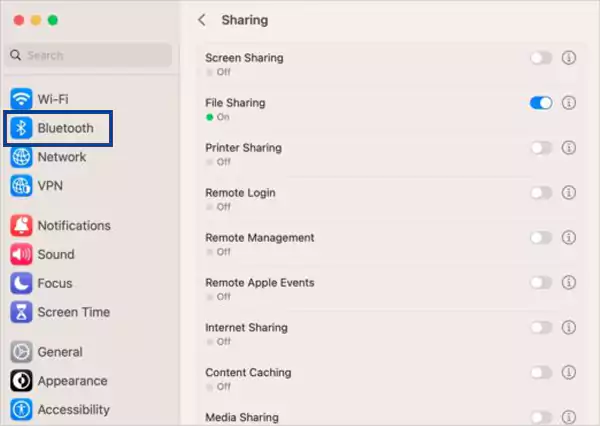Click the Network globe icon
Viewport: 600px width, 426px height.
[x=21, y=157]
